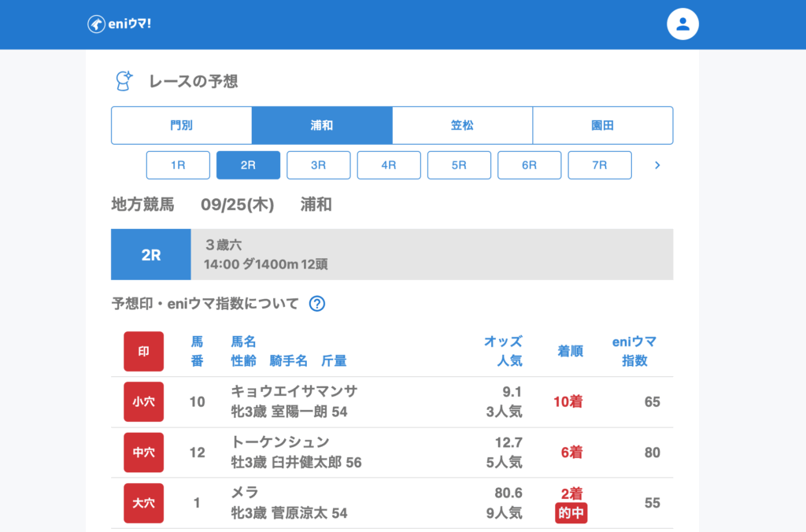The image size is (806, 532).
Task: Choose race 3R
Action: click(318, 165)
